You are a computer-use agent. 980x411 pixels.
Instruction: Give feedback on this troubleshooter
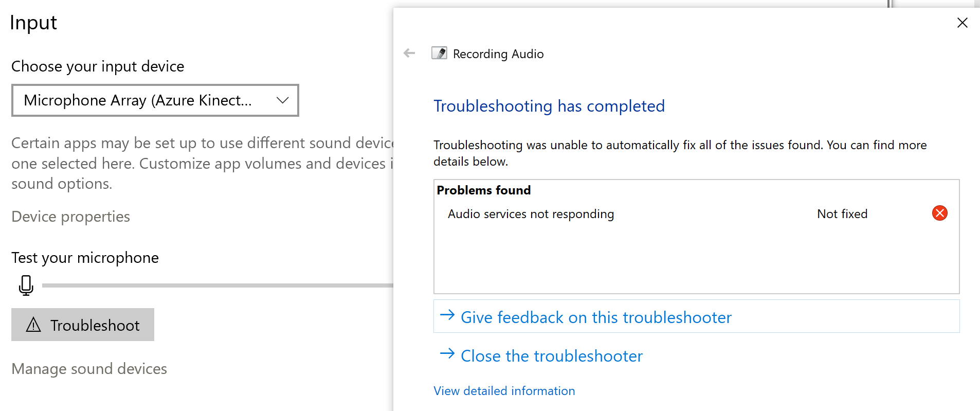point(596,317)
